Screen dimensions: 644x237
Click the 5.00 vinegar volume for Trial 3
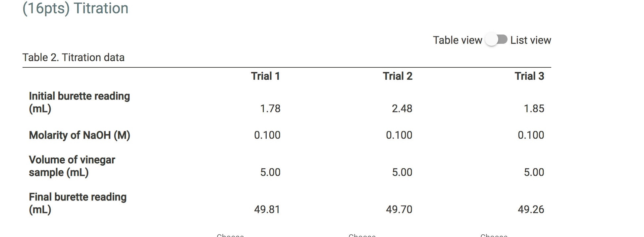[534, 172]
